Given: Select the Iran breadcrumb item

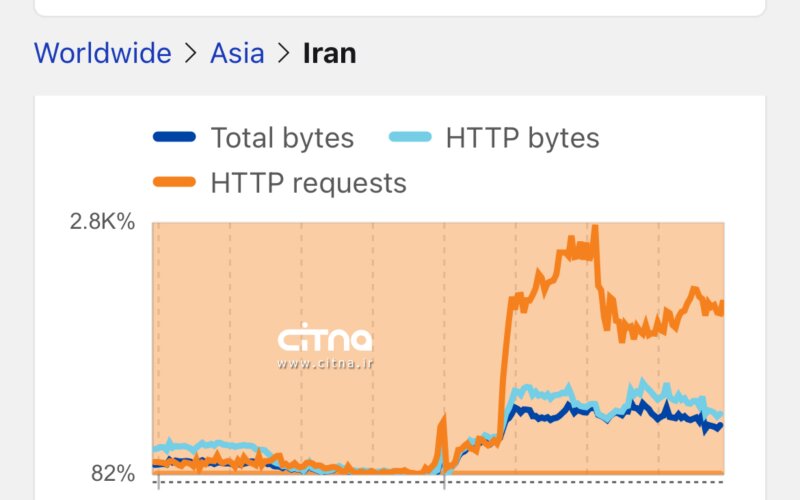Looking at the screenshot, I should [330, 53].
